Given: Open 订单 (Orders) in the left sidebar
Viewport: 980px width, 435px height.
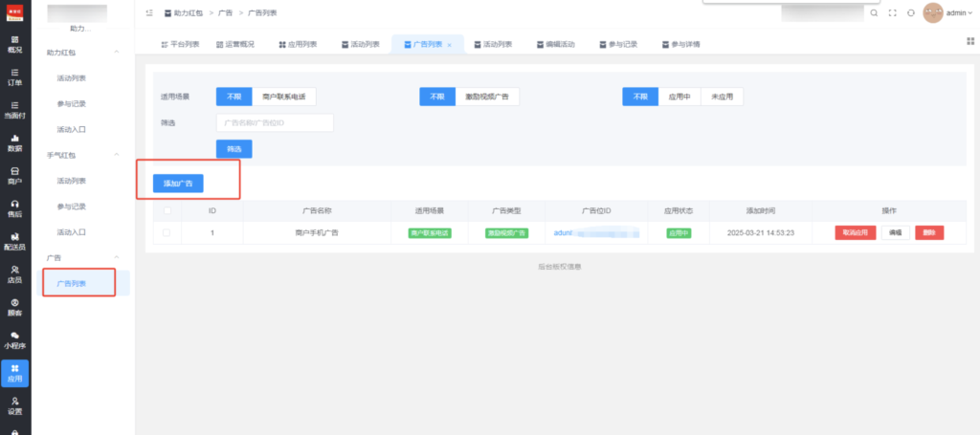Looking at the screenshot, I should point(14,76).
